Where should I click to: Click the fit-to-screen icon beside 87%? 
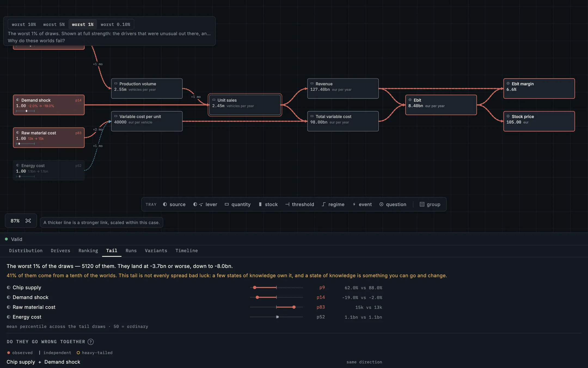[x=28, y=221]
